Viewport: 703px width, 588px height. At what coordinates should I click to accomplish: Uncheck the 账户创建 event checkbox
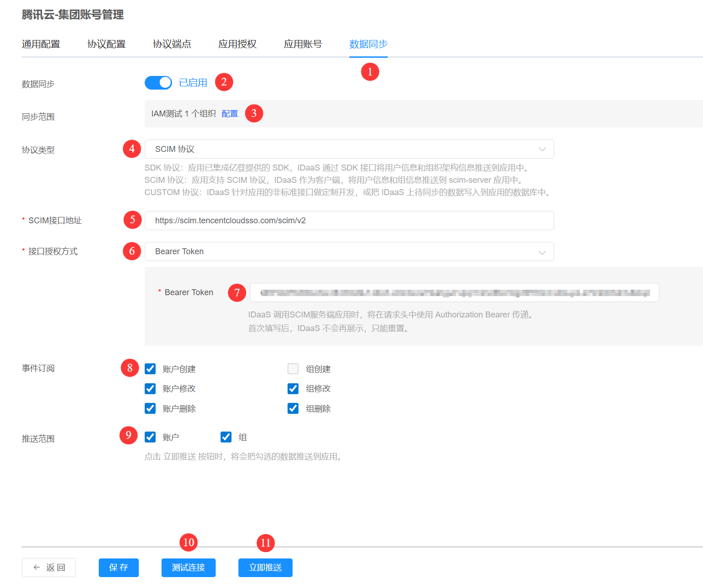150,369
